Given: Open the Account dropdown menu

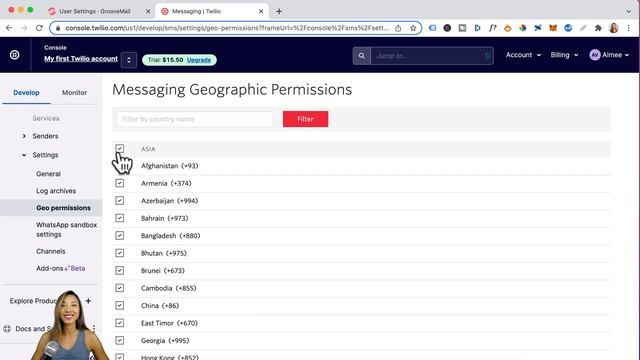Looking at the screenshot, I should point(523,55).
